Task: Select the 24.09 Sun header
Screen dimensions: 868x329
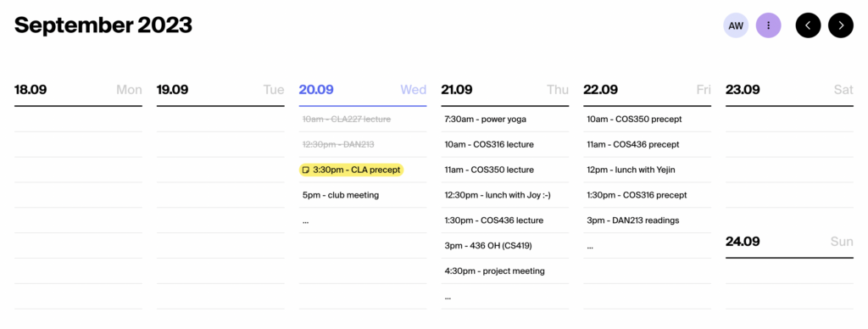Action: (x=789, y=242)
